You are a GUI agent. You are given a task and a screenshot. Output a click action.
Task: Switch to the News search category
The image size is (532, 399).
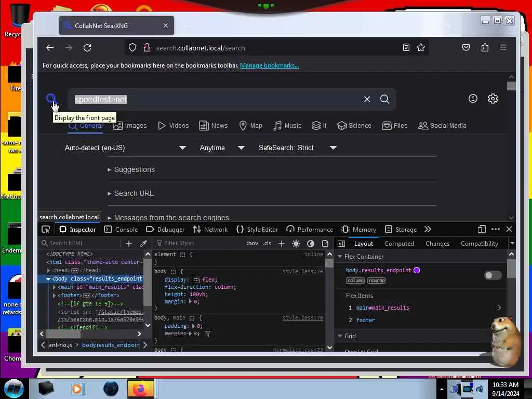pos(214,126)
